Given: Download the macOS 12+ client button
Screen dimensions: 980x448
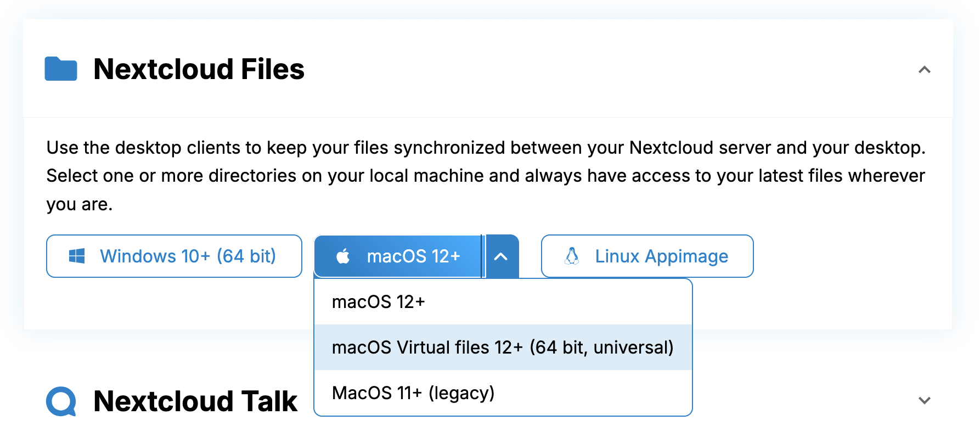Looking at the screenshot, I should click(398, 256).
